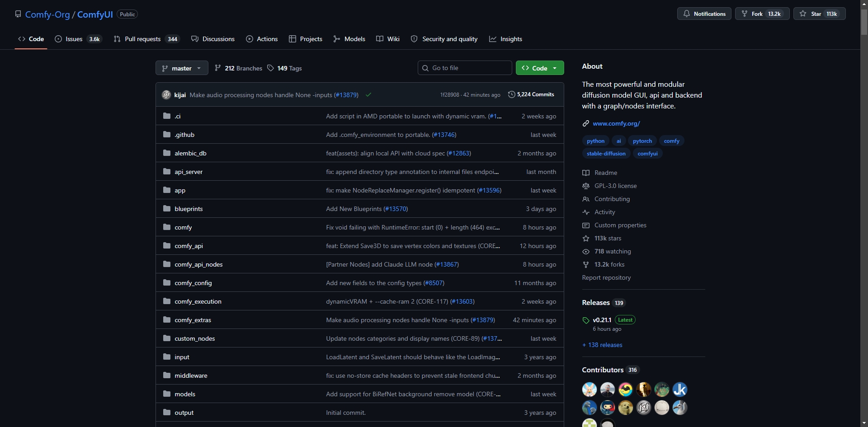
Task: Open the v0.21.1 latest release
Action: [602, 320]
